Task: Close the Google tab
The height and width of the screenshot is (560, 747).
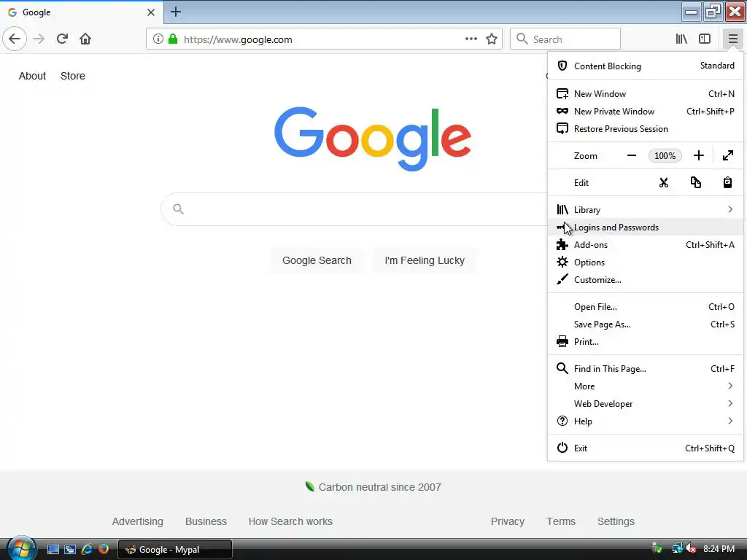Action: point(150,12)
